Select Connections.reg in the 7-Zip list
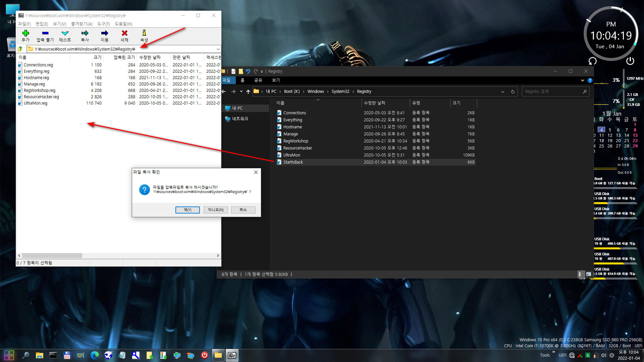The height and width of the screenshot is (362, 644). pyautogui.click(x=38, y=65)
